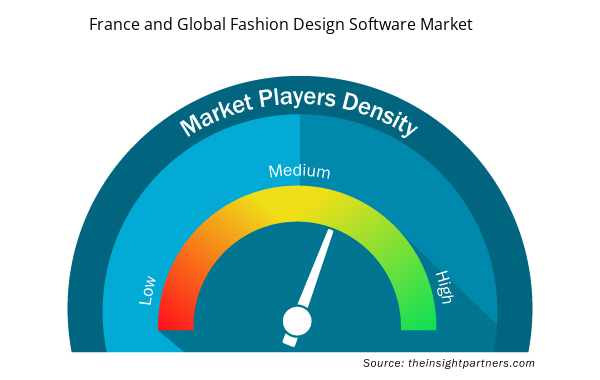This screenshot has height=380, width=600.
Task: Click the Medium label
Action: (x=299, y=171)
